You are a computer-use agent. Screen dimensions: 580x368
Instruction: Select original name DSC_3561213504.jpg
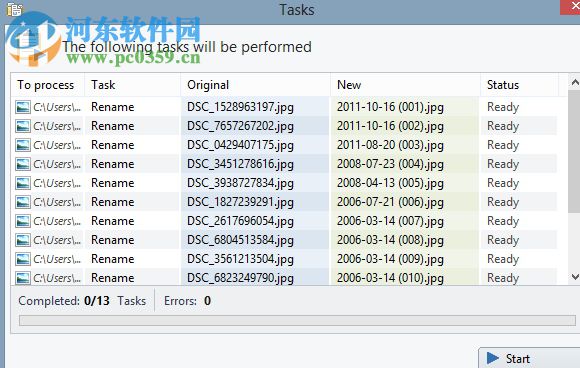240,259
